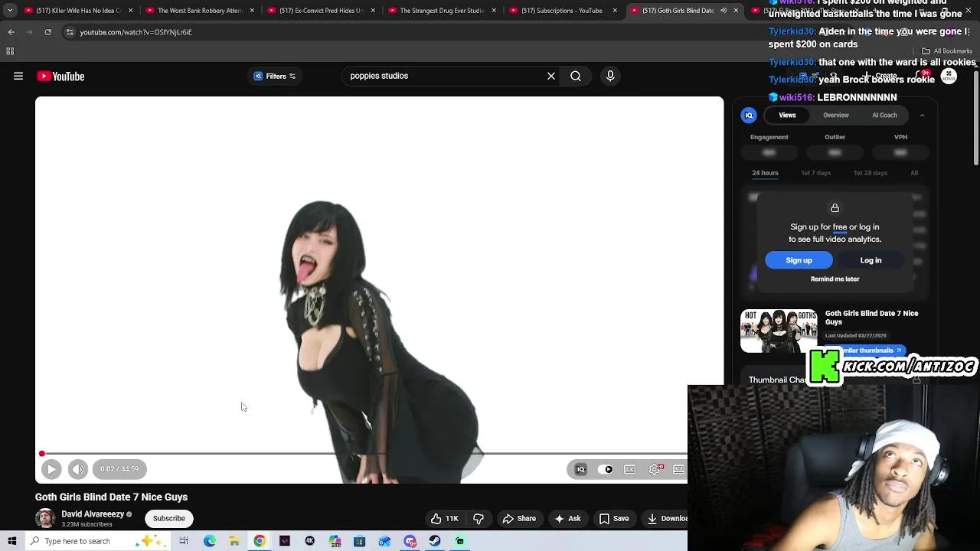The height and width of the screenshot is (551, 980).
Task: Open the vidIQ logo in the side panel
Action: [749, 115]
